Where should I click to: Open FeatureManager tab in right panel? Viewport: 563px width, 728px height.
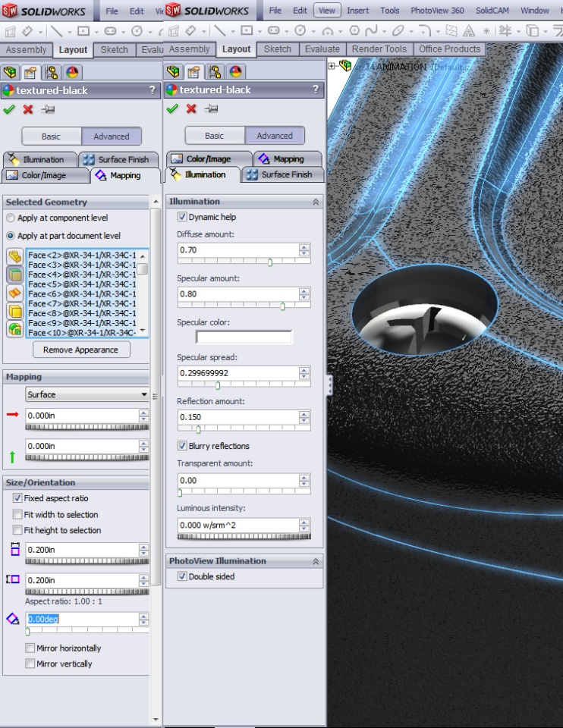[173, 71]
